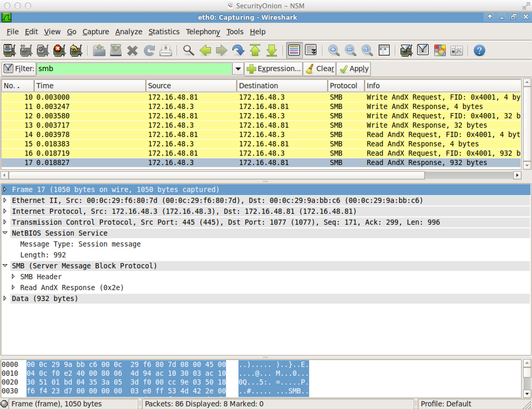
Task: Open the Statistics menu
Action: pyautogui.click(x=164, y=32)
